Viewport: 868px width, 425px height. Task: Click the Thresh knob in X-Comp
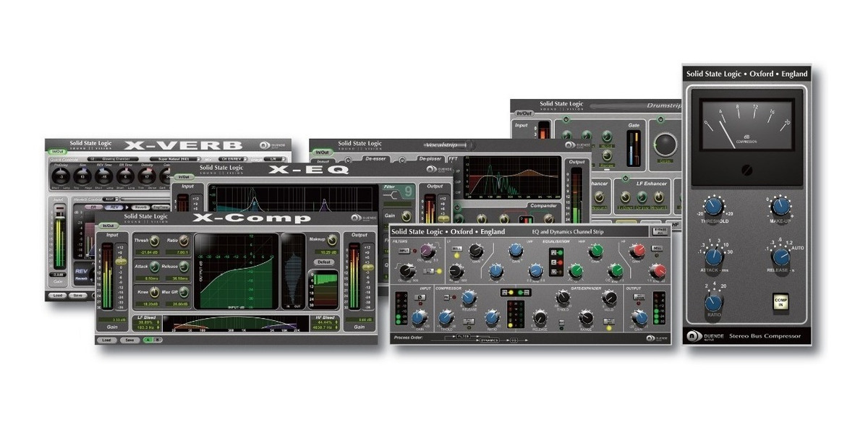click(x=154, y=241)
